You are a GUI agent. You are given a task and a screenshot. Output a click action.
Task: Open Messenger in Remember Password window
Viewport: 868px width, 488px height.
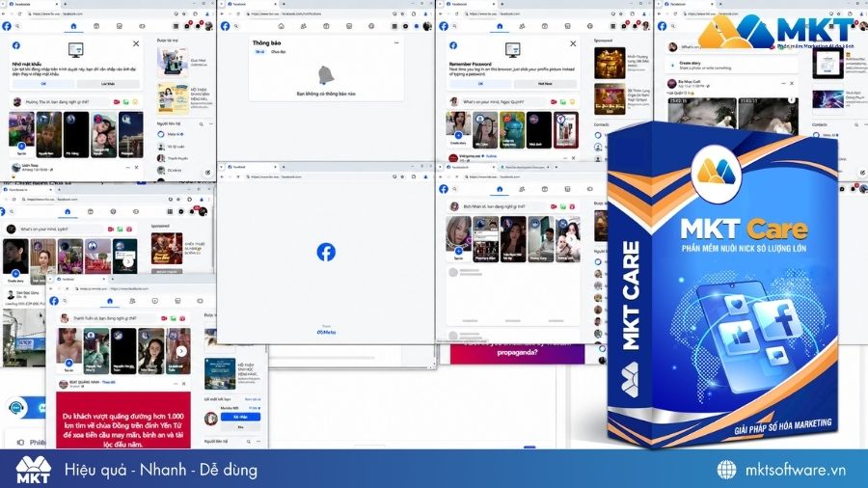624,26
